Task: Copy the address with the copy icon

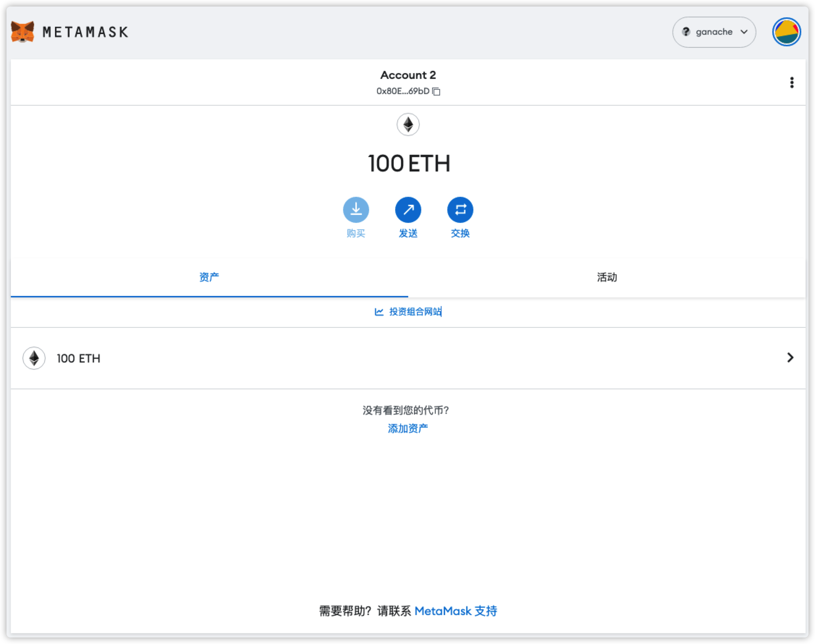Action: (436, 91)
